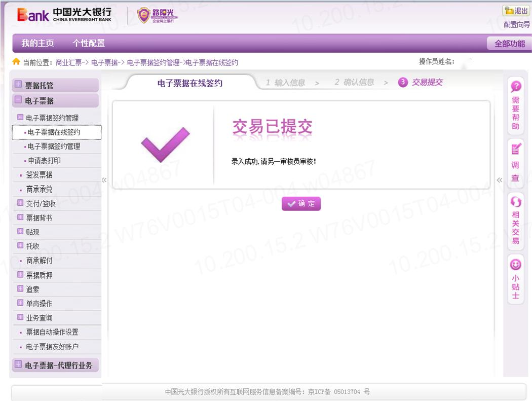The height and width of the screenshot is (401, 532).
Task: Click the 商业汇票 breadcrumb link
Action: (x=69, y=62)
